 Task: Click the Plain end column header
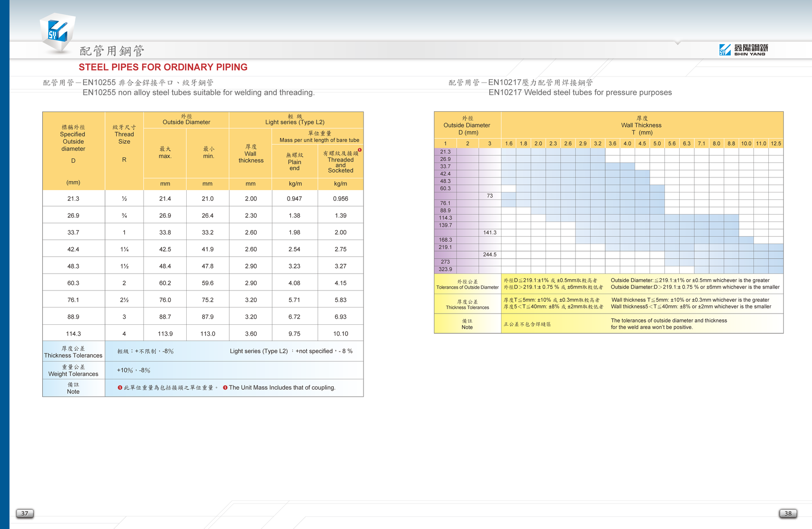[295, 162]
